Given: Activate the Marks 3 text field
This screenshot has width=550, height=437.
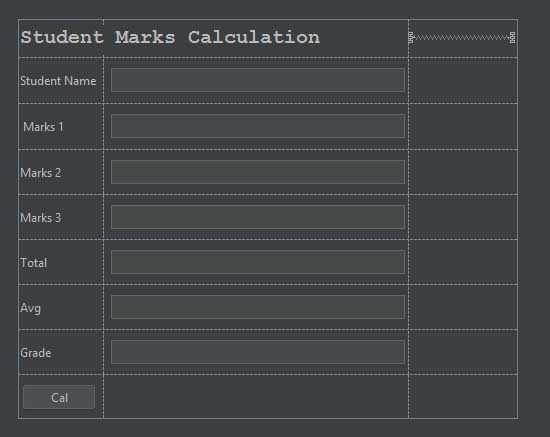Looking at the screenshot, I should point(258,217).
